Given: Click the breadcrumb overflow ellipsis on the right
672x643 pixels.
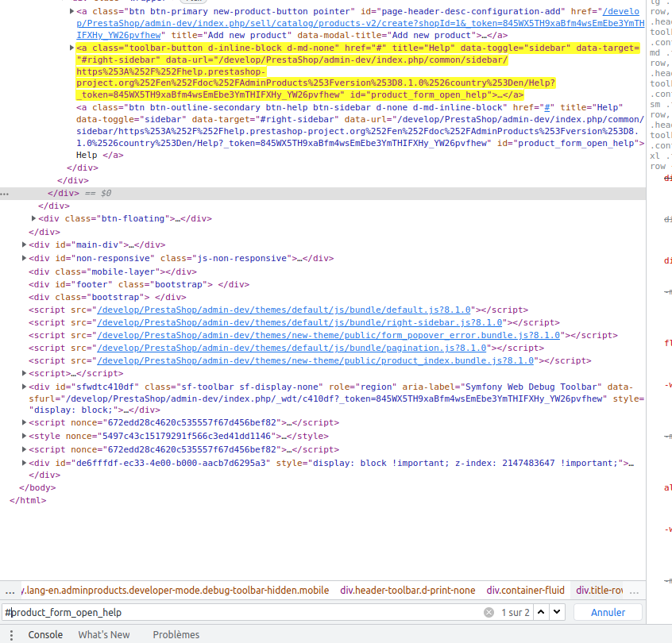Looking at the screenshot, I should pos(633,590).
